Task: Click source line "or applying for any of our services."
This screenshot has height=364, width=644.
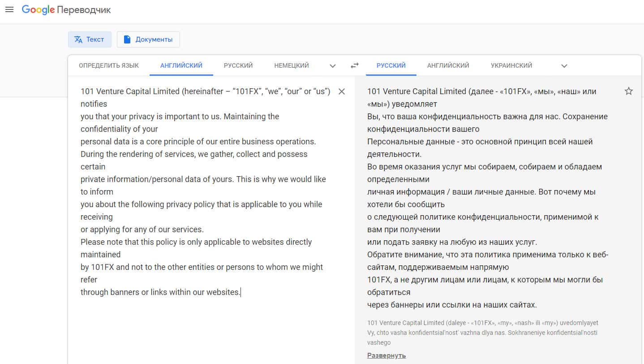Action: click(142, 230)
